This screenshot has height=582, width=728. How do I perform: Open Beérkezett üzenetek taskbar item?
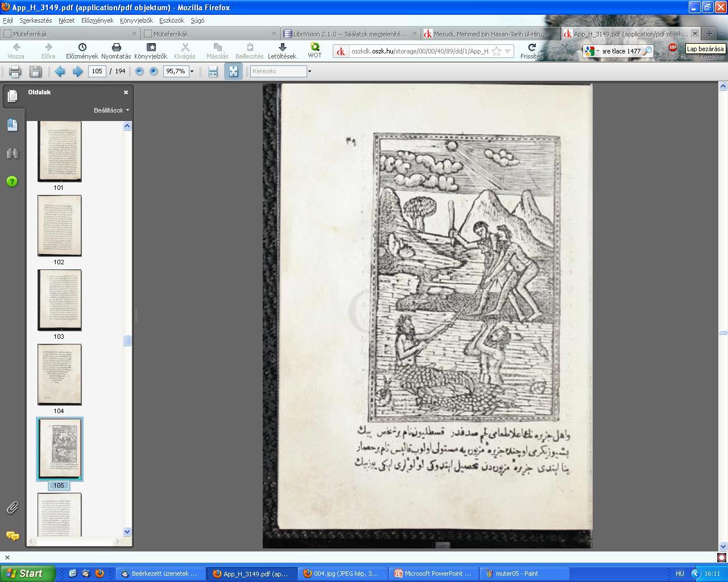tap(160, 574)
